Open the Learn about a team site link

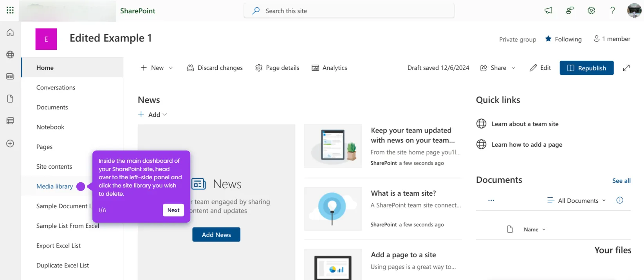tap(525, 124)
